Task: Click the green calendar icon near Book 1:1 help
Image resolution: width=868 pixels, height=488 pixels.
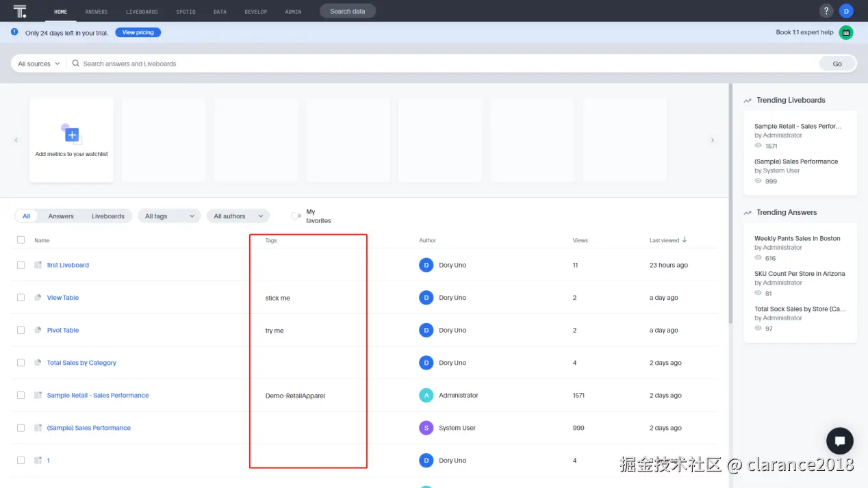Action: pos(846,32)
